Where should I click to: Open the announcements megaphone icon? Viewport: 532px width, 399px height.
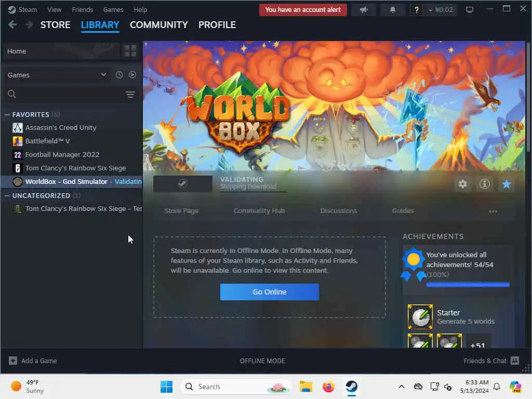point(364,10)
